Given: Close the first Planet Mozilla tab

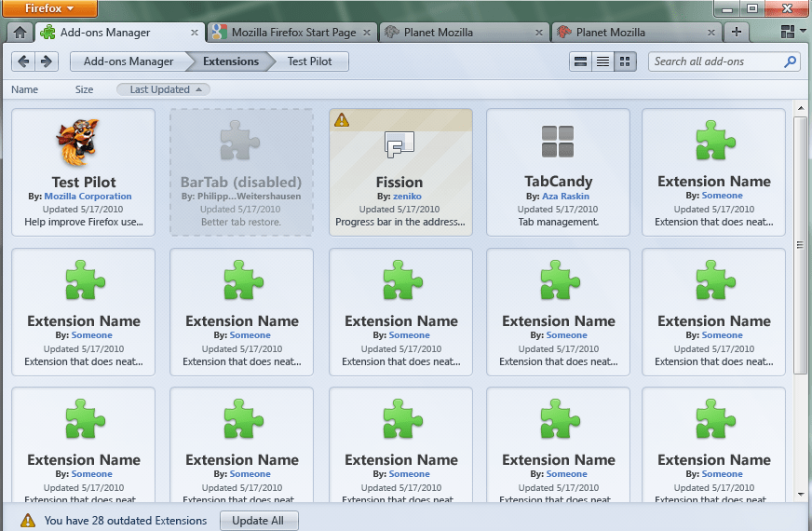Looking at the screenshot, I should pos(539,33).
